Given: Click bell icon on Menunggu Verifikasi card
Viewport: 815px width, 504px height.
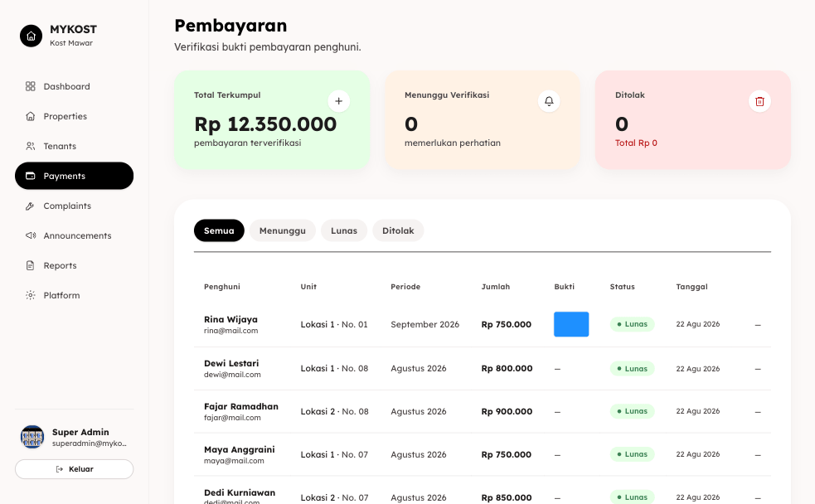Looking at the screenshot, I should coord(549,101).
